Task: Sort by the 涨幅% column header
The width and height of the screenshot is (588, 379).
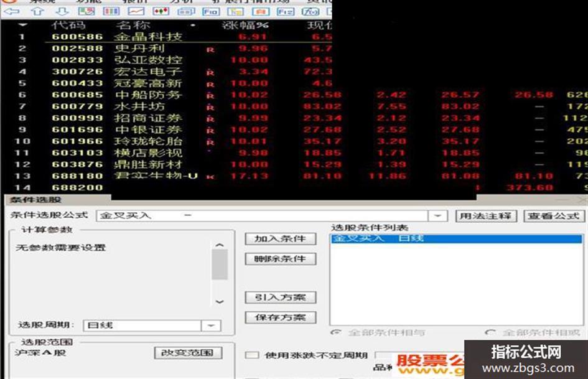Action: [x=245, y=25]
